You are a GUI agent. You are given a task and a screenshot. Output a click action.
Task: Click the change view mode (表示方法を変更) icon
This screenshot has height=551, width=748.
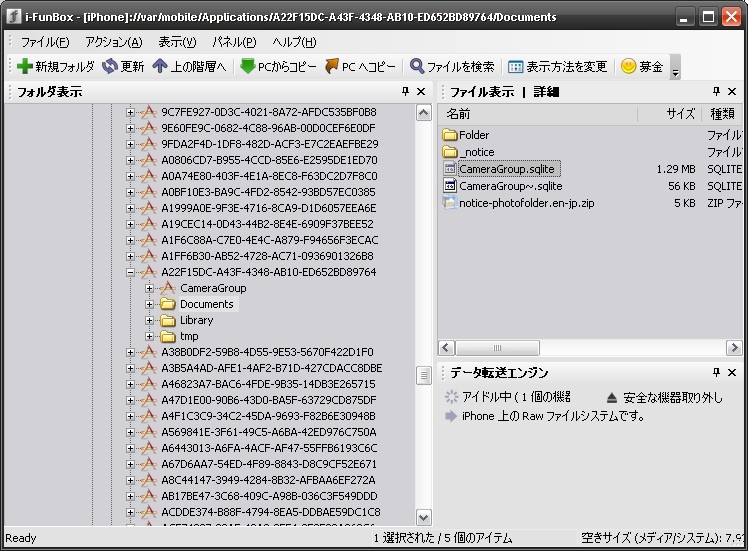(x=515, y=67)
